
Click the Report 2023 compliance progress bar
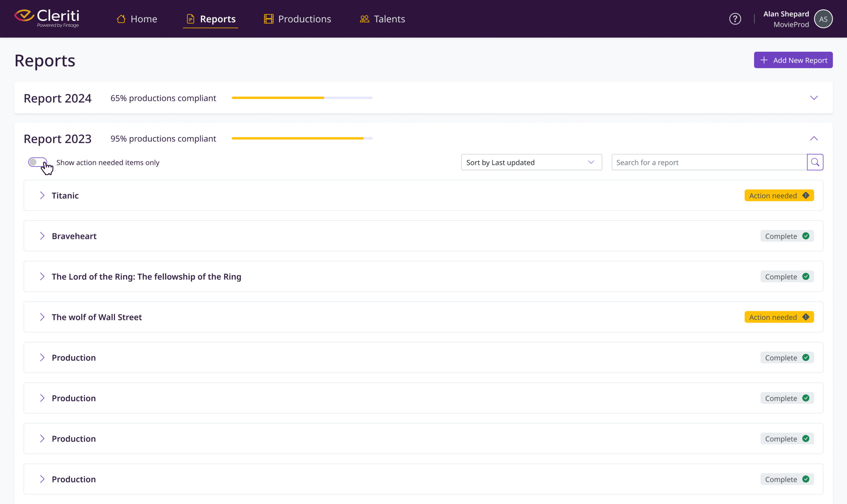click(x=302, y=138)
